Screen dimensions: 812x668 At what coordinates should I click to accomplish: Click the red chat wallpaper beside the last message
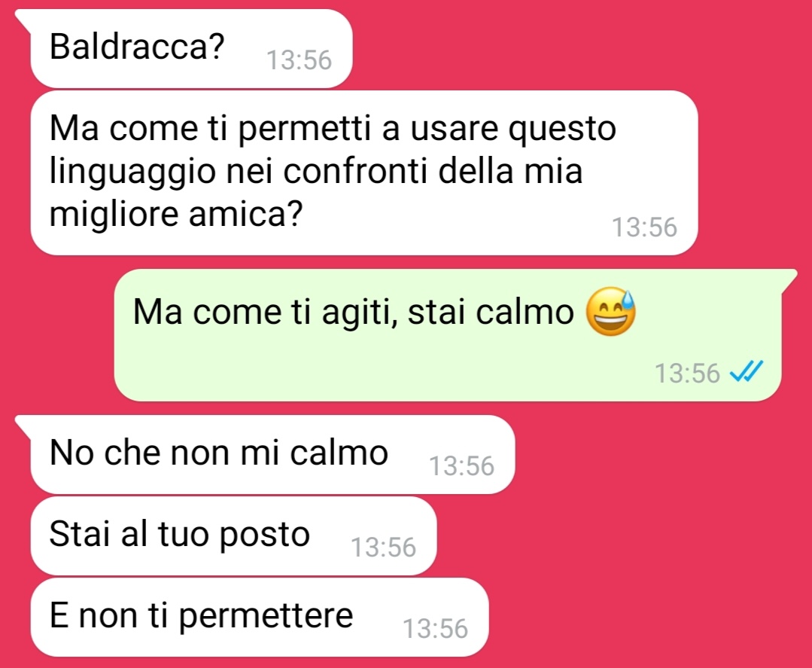pos(647,617)
